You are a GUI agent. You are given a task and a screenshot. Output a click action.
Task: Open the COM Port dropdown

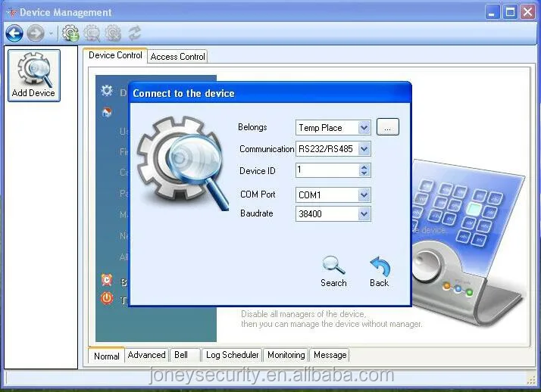364,195
